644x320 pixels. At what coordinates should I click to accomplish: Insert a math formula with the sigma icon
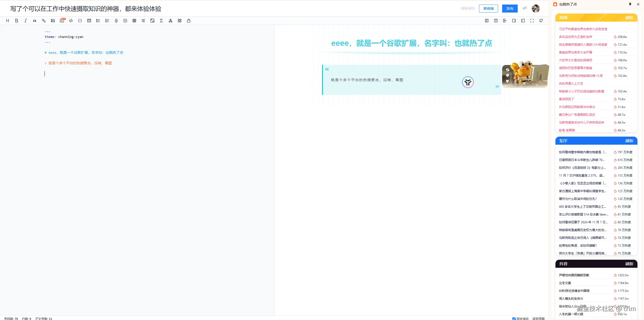[162, 21]
